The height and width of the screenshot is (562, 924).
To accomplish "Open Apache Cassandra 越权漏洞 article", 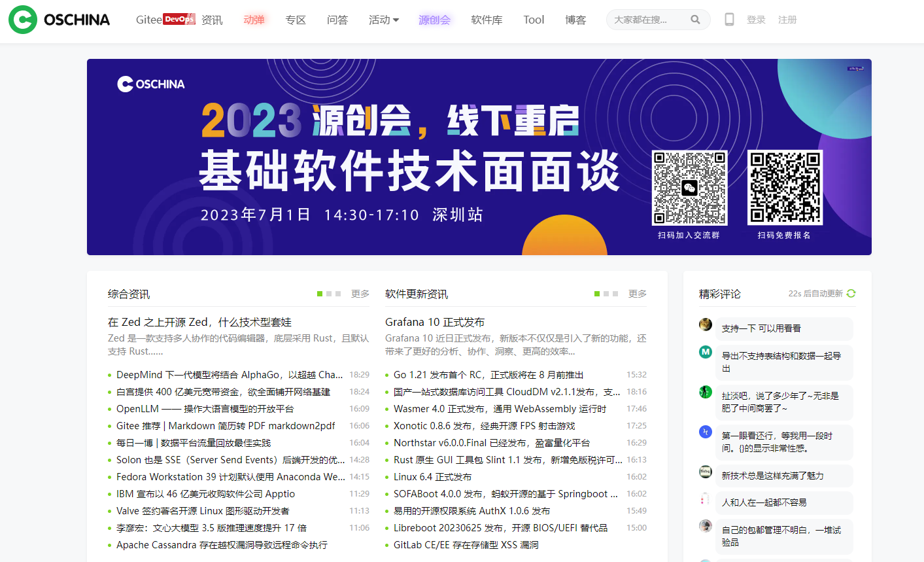I will [222, 545].
